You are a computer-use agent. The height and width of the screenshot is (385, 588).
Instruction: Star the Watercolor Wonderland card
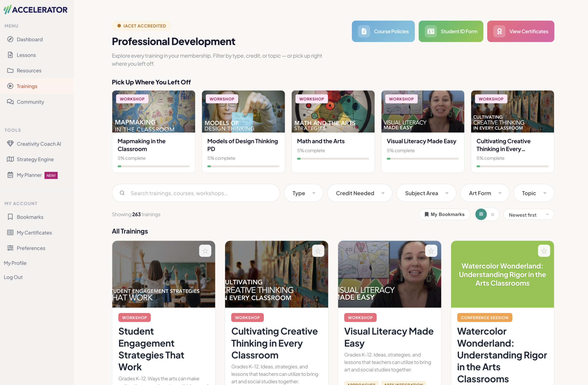544,251
